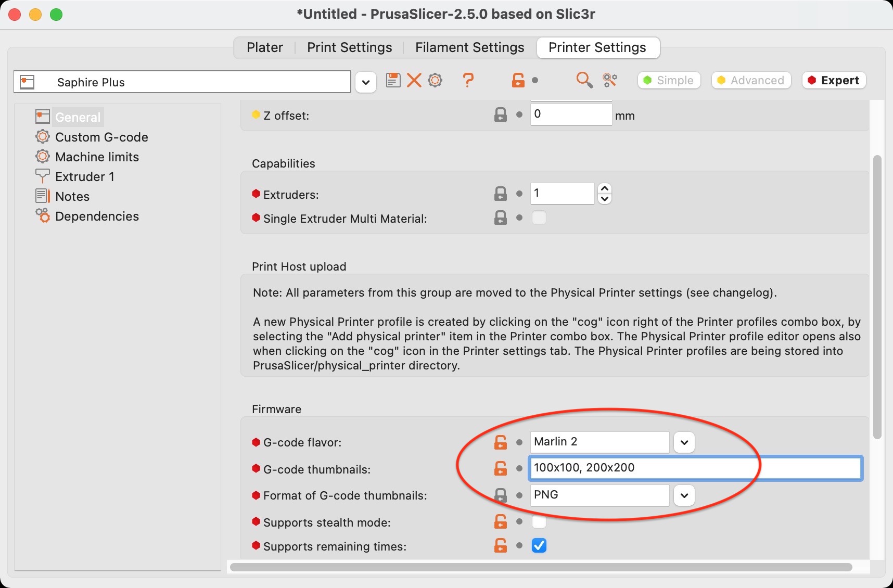
Task: Click the reset dot beside Z offset
Action: pos(519,114)
